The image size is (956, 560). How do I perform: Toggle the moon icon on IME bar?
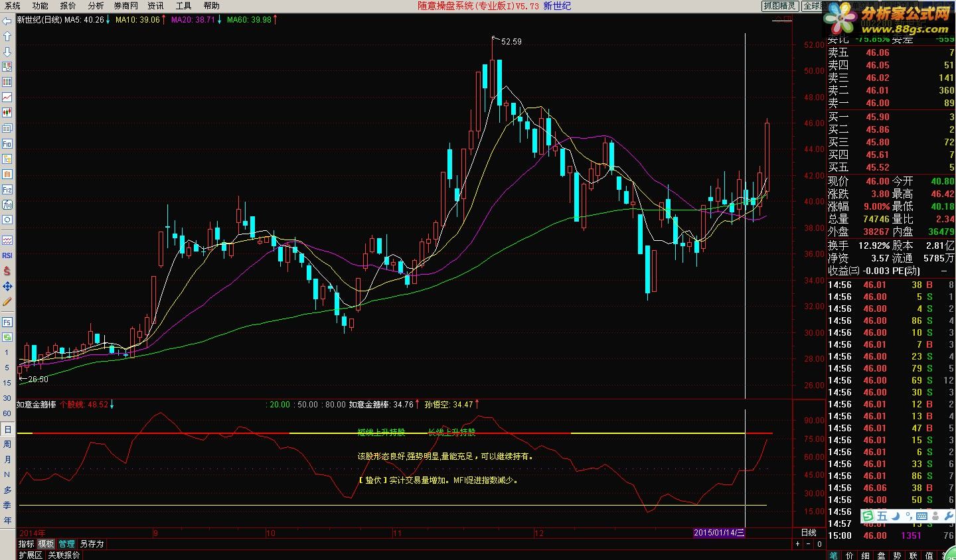[896, 516]
